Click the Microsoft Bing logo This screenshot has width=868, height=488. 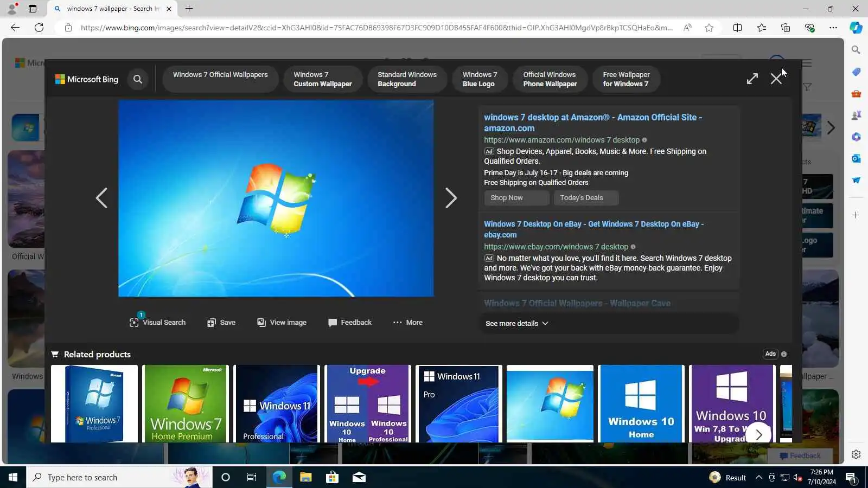87,79
